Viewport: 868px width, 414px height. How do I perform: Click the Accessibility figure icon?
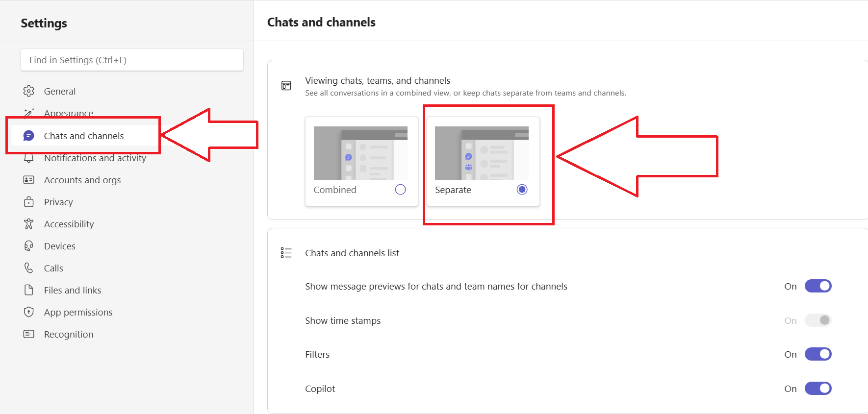coord(29,224)
